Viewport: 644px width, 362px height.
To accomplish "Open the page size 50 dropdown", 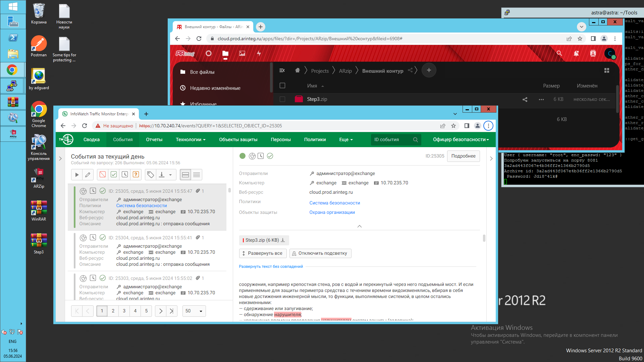I will pyautogui.click(x=194, y=311).
